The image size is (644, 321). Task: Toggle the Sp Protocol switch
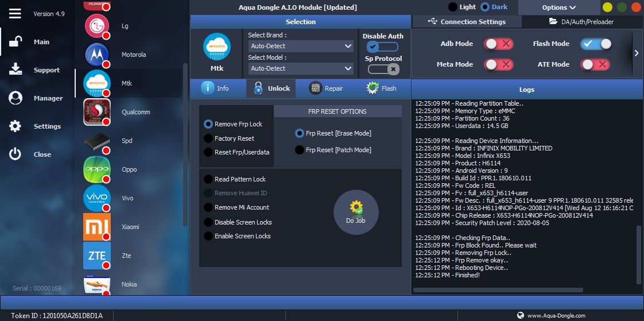pos(383,69)
